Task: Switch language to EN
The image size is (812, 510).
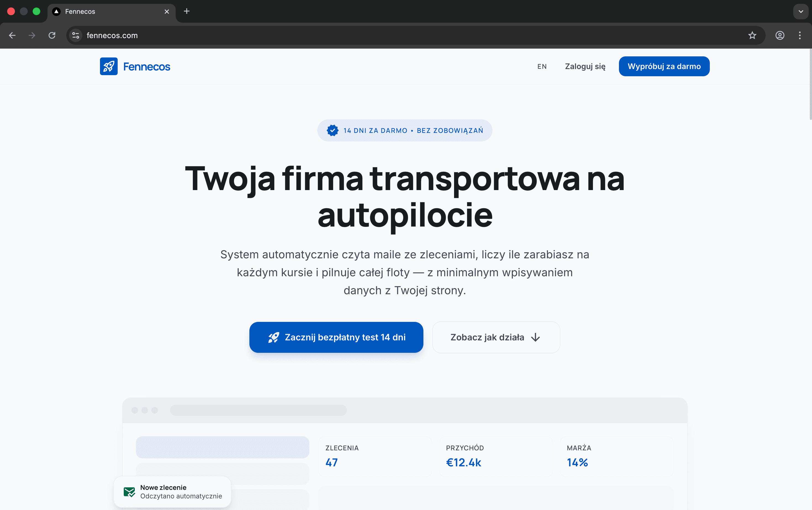Action: 542,67
